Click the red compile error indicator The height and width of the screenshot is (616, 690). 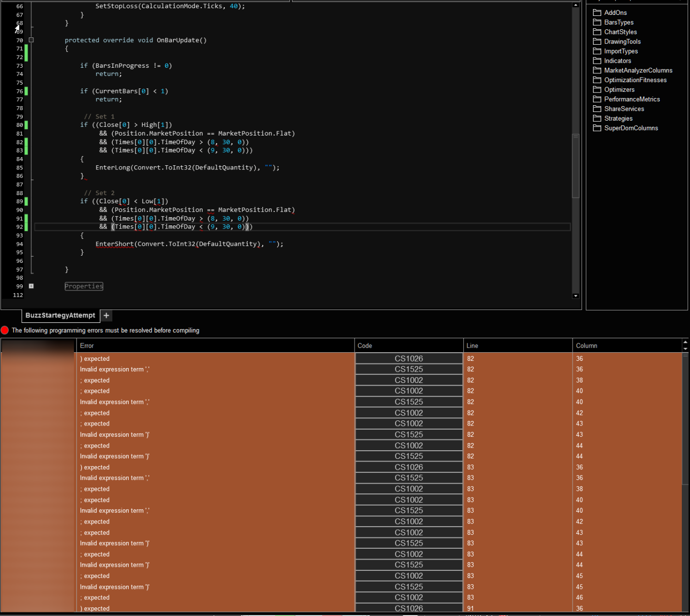tap(5, 330)
